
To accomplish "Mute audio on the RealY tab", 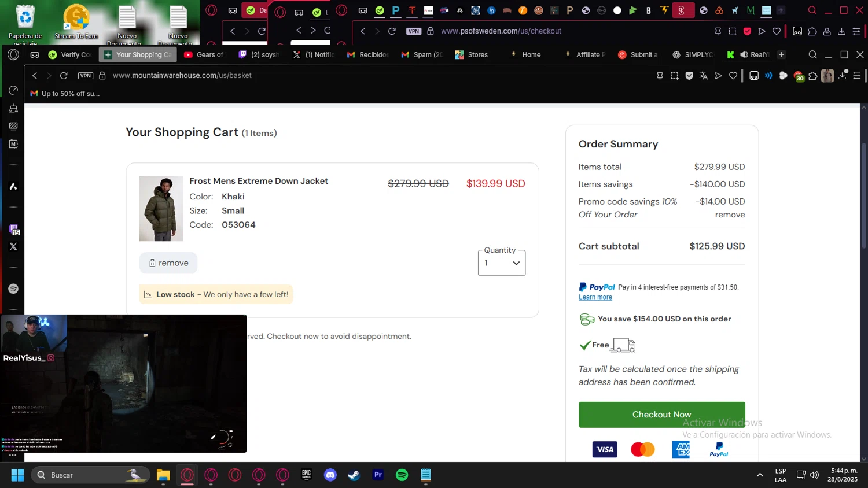I will click(x=744, y=55).
